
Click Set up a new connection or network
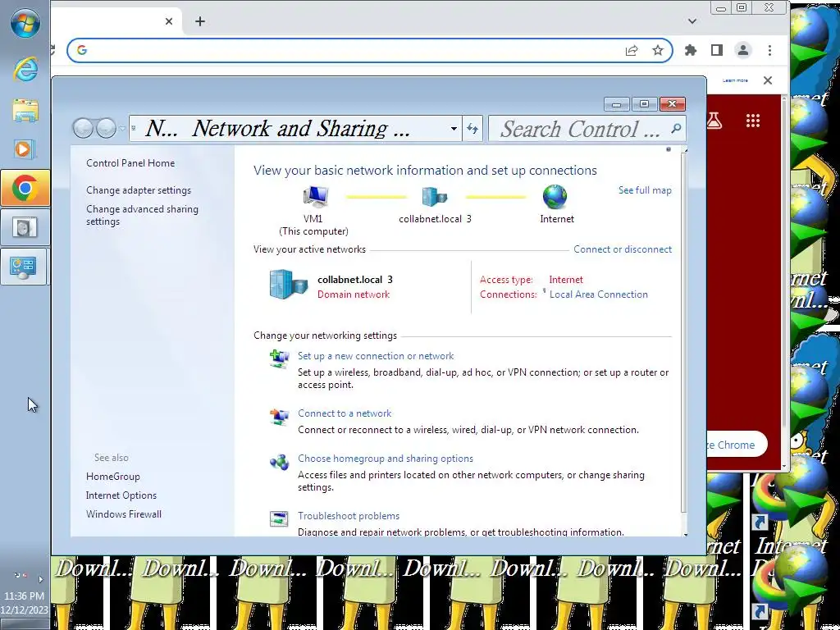pos(376,356)
